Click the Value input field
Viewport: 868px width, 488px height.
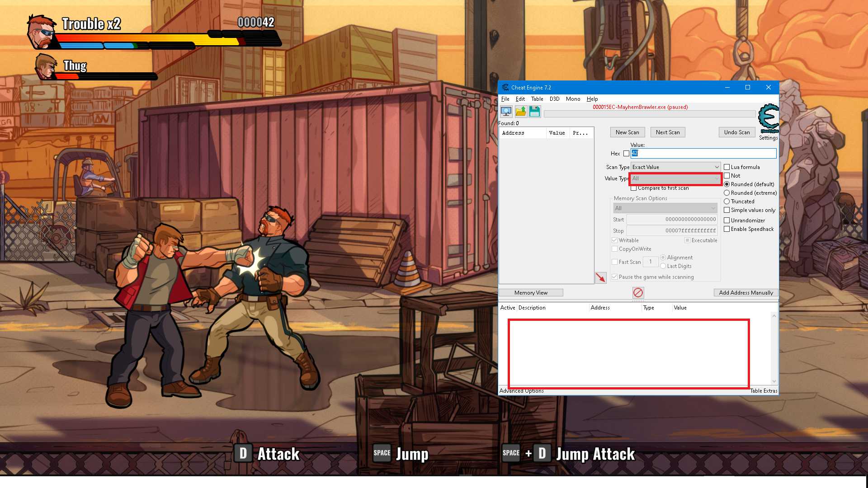click(x=703, y=154)
